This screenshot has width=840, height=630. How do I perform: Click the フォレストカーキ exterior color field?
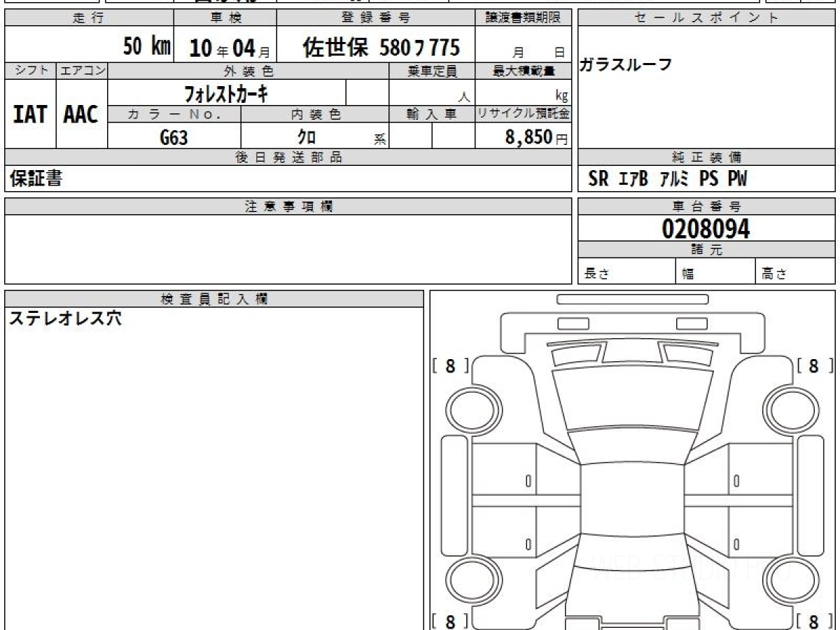[x=226, y=93]
